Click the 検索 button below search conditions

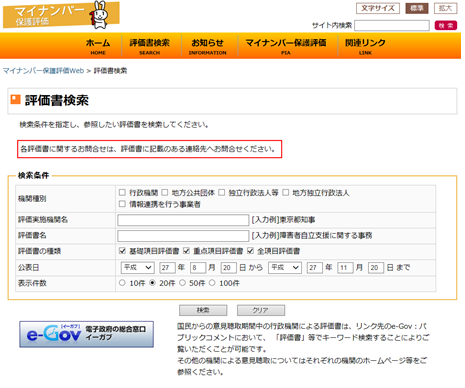[x=203, y=310]
